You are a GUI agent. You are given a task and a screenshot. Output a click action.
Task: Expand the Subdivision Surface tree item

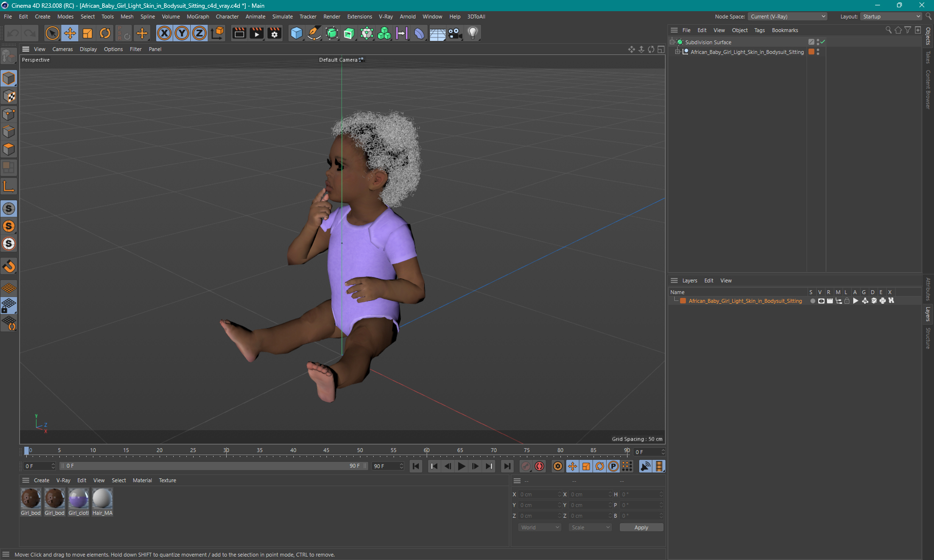point(672,42)
